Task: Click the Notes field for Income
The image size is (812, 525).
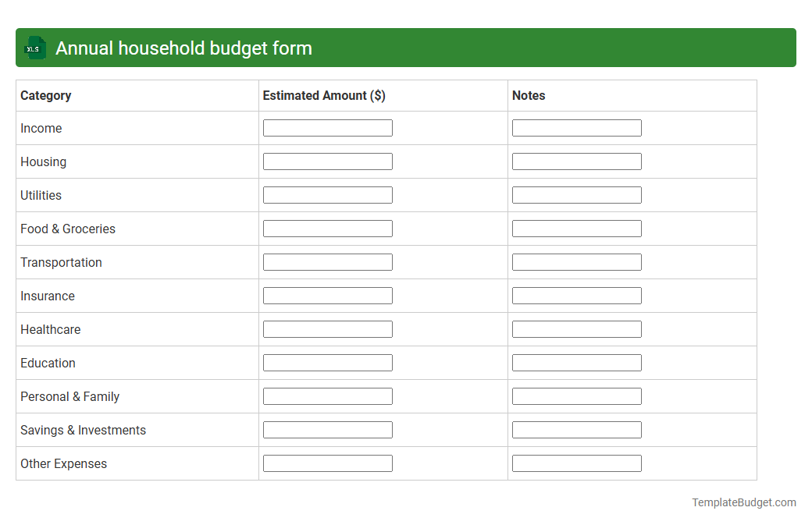Action: (576, 127)
